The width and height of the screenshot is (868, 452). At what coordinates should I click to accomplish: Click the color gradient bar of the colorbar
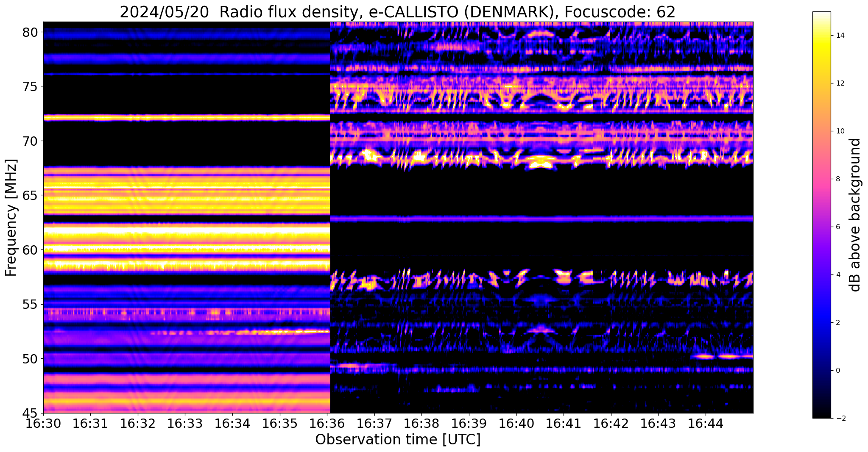(821, 215)
